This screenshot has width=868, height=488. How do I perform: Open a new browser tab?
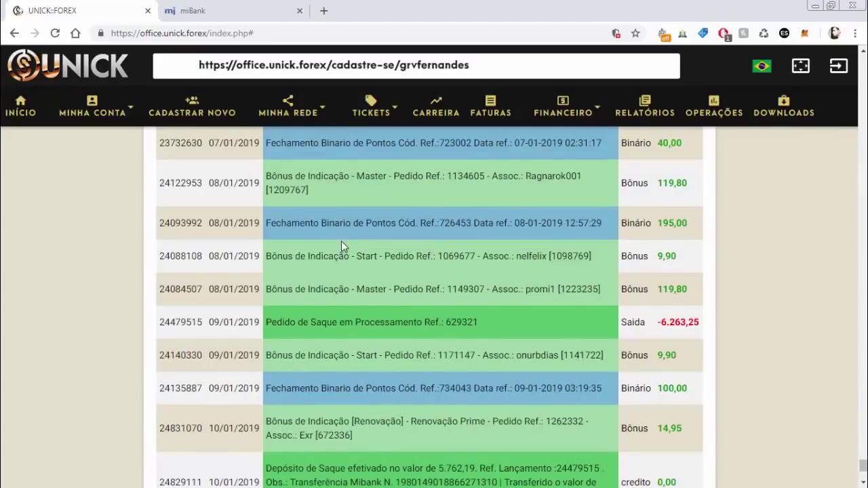point(323,11)
